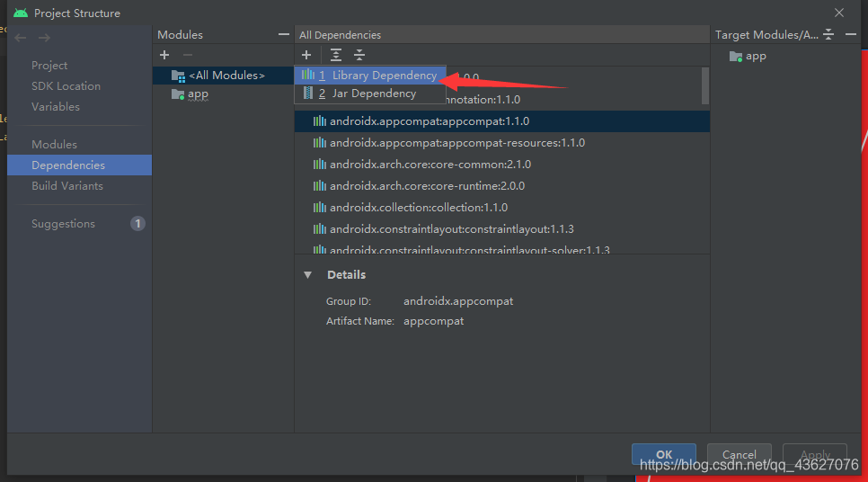Open the Modules section in sidebar
868x482 pixels.
point(54,144)
